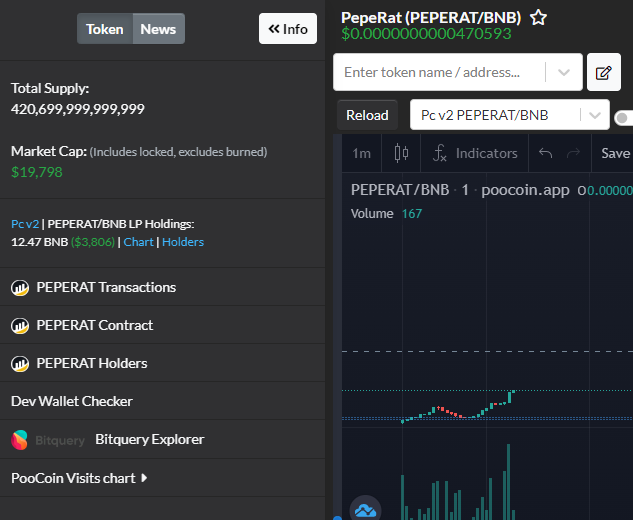Click the blue cloud chart icon
The width and height of the screenshot is (633, 520).
pos(365,510)
